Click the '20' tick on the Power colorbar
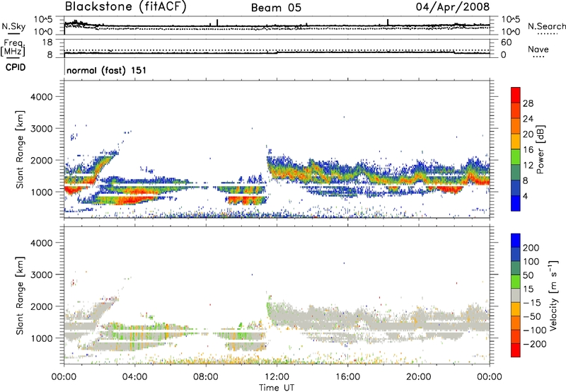The width and height of the screenshot is (566, 392). [528, 134]
